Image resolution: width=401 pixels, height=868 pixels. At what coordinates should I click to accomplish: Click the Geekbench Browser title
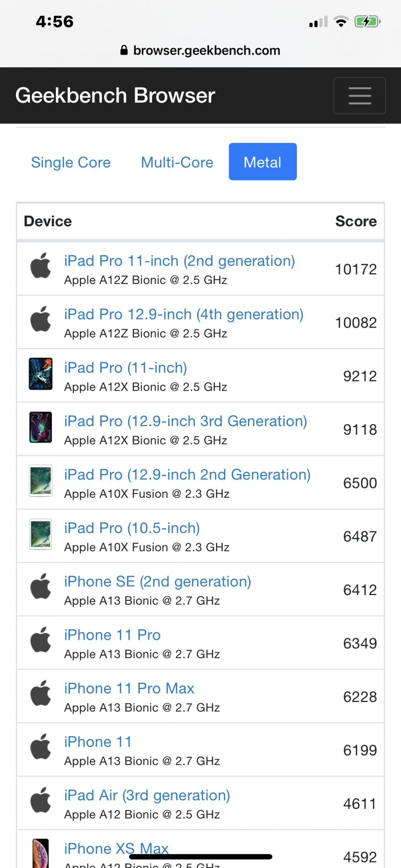(x=115, y=95)
